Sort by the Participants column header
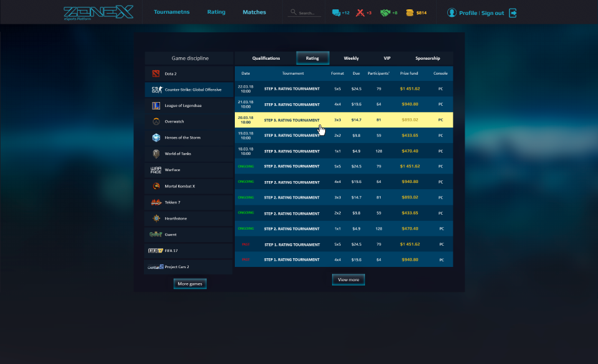Viewport: 598px width, 364px height. pos(378,73)
